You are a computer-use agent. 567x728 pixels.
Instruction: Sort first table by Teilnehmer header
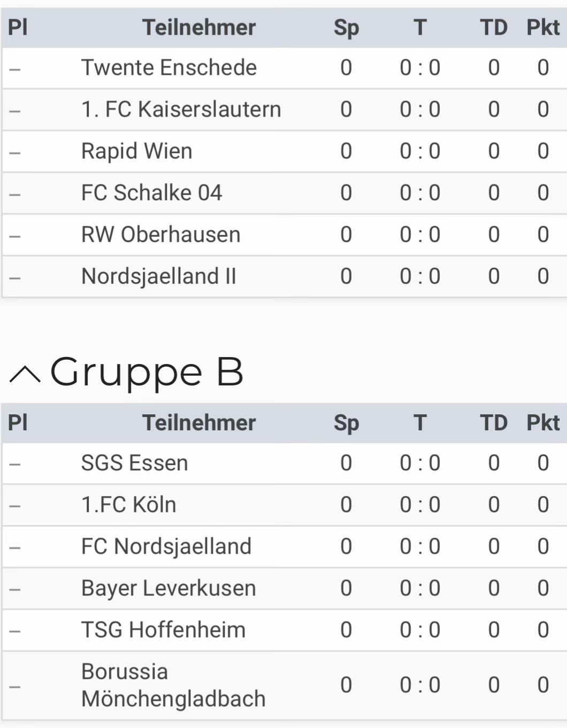tap(199, 27)
